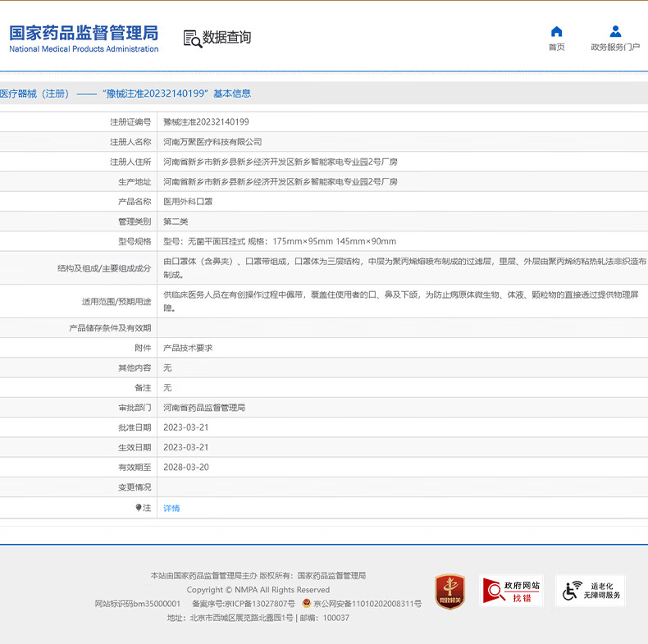Click the 政务服务门户 navigation label
The width and height of the screenshot is (648, 644).
[x=615, y=48]
